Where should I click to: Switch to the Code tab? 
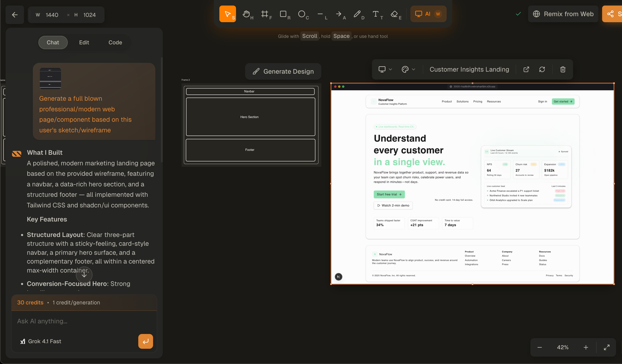tap(115, 42)
